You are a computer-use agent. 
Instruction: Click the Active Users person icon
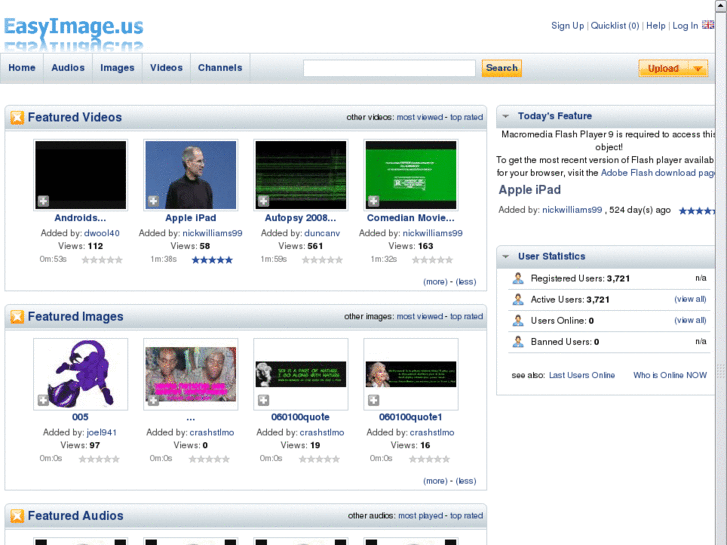coord(518,299)
